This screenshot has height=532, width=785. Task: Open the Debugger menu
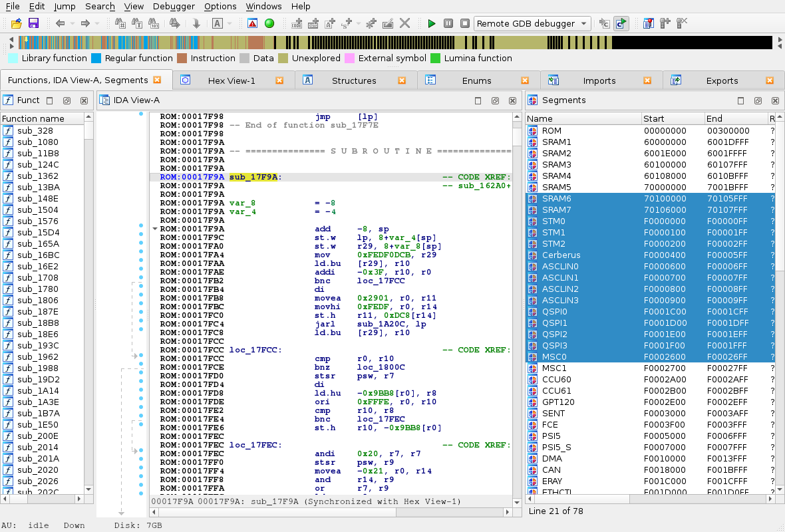click(174, 6)
